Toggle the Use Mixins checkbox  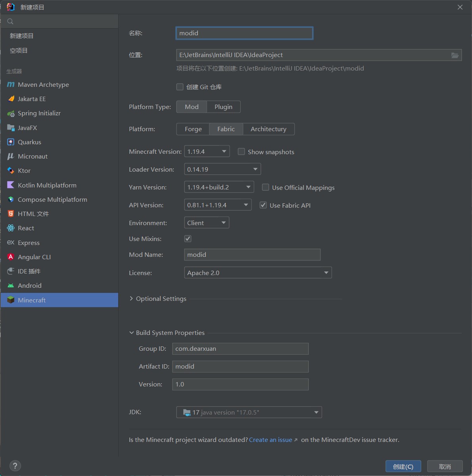(x=188, y=239)
